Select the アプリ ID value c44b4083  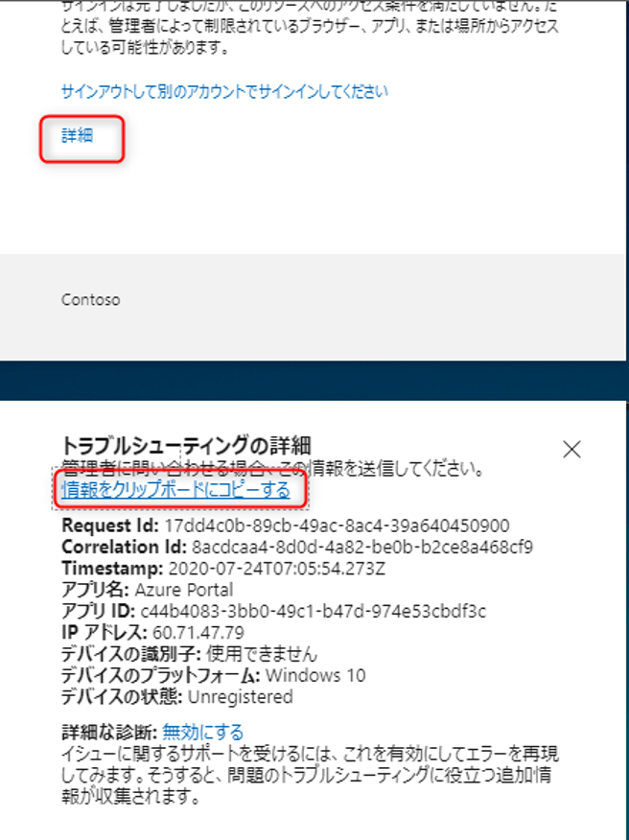tap(313, 611)
